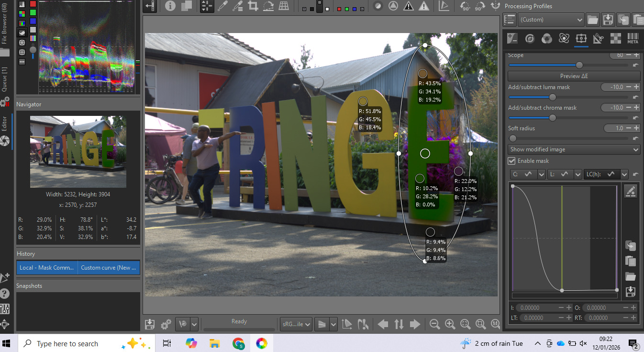Open the Meta tab in tool panel
Viewport: 644px width, 352px height.
tap(633, 39)
